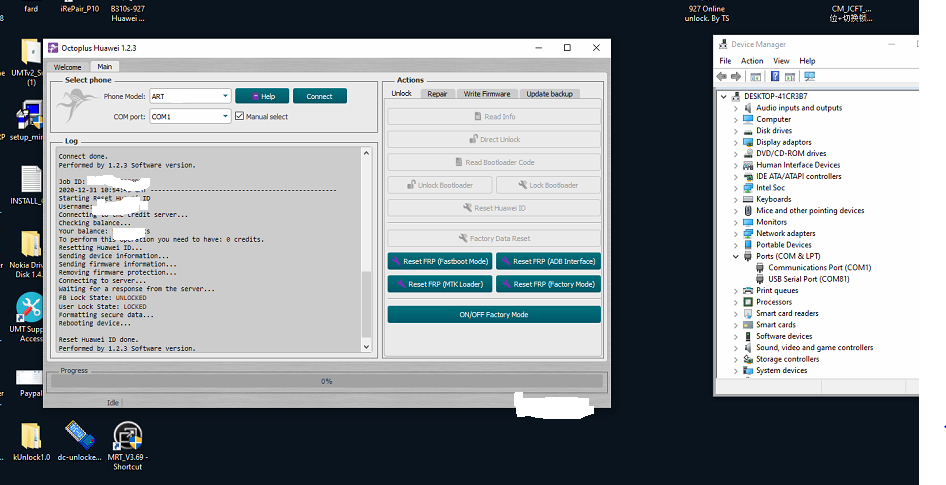Open the UMT Support Access desktop icon

[x=29, y=308]
